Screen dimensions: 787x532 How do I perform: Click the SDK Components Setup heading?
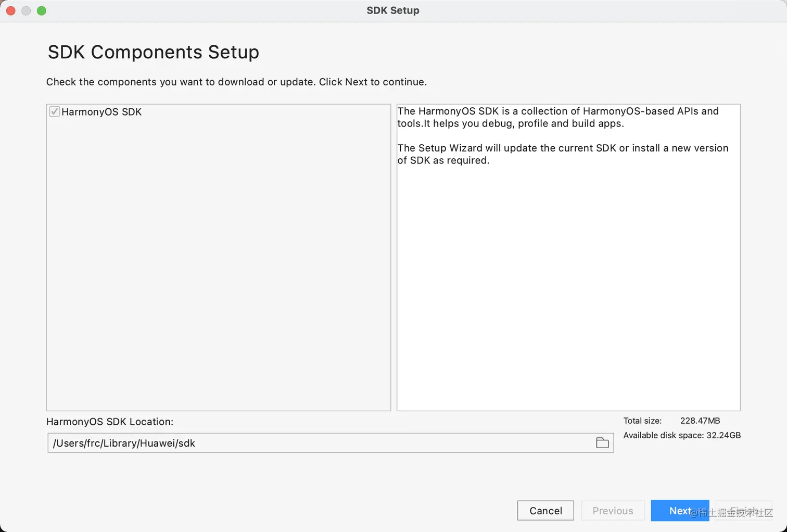pyautogui.click(x=153, y=52)
